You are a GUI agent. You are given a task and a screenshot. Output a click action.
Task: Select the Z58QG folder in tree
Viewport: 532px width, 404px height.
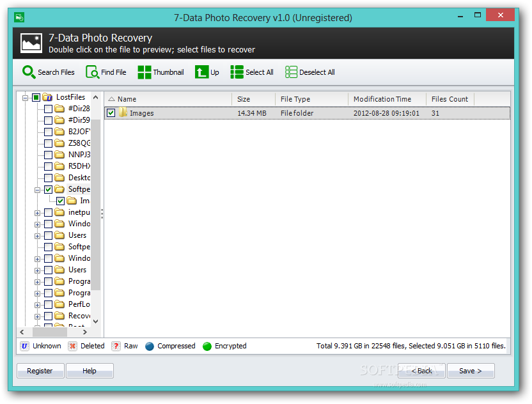tap(79, 143)
